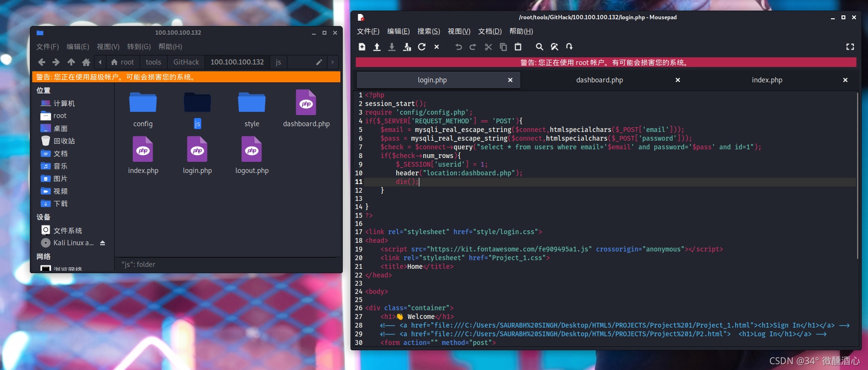The width and height of the screenshot is (868, 370).
Task: Open Mousepad 编辑(E) menu
Action: pos(399,31)
